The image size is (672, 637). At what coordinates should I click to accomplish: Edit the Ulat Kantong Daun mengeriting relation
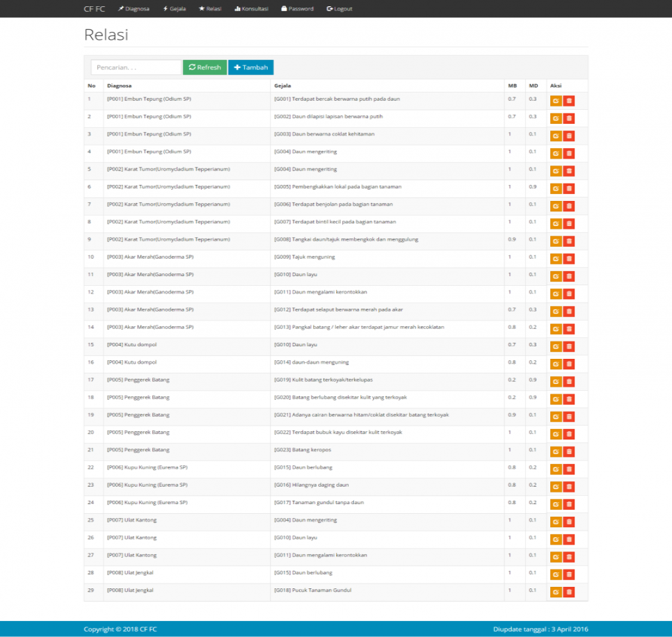556,522
